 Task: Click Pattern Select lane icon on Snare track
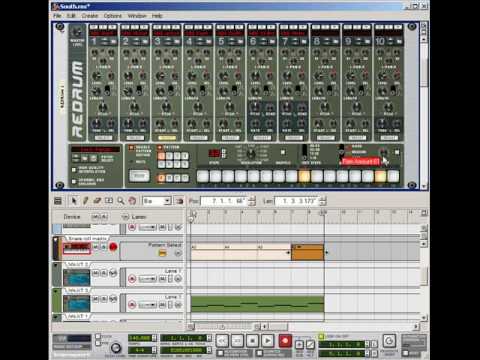click(162, 253)
